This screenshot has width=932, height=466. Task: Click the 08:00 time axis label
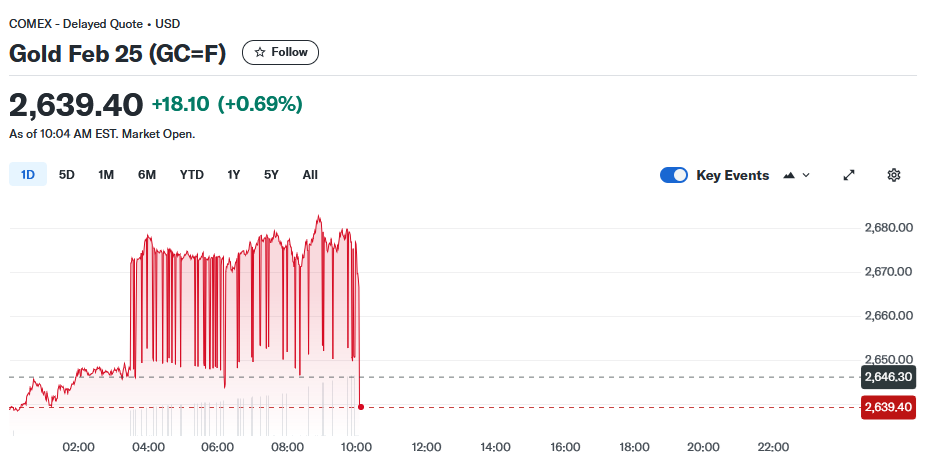[288, 447]
